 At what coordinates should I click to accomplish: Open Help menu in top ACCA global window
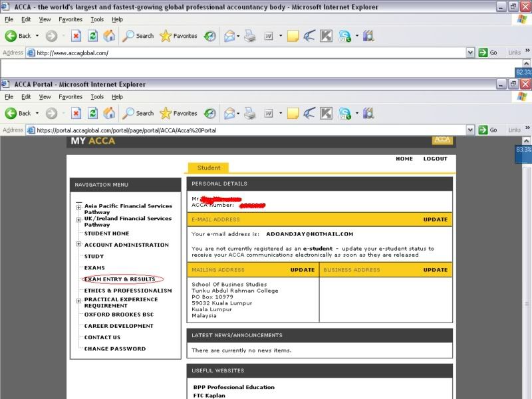coord(118,20)
